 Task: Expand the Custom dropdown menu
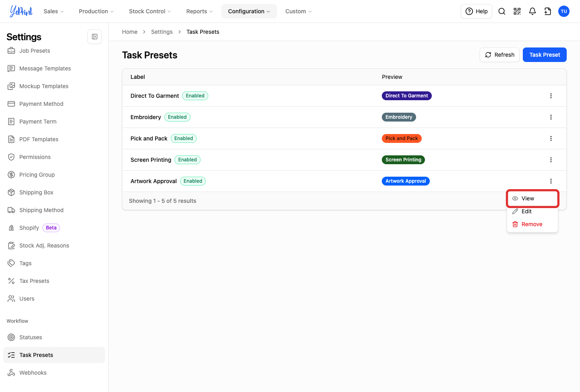pyautogui.click(x=298, y=11)
